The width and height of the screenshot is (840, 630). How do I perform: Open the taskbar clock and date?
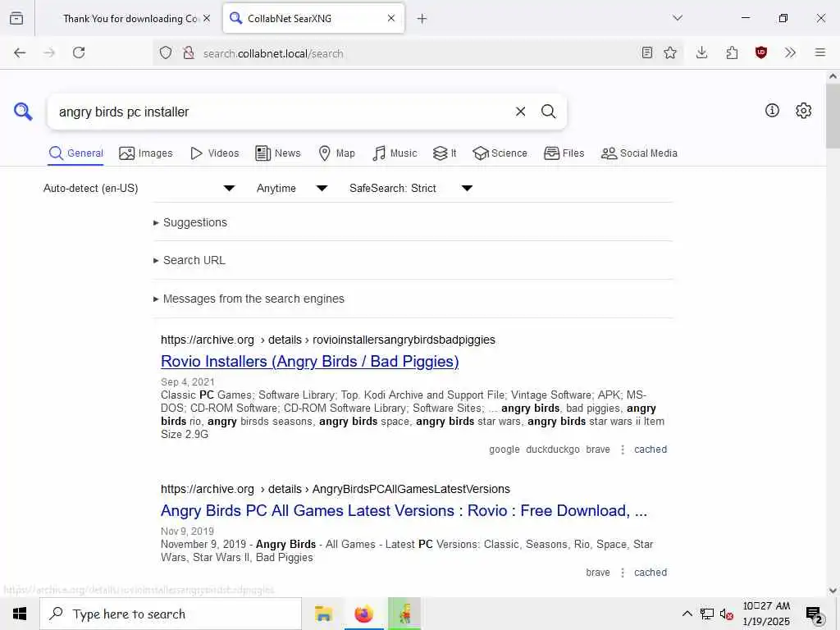coord(766,614)
